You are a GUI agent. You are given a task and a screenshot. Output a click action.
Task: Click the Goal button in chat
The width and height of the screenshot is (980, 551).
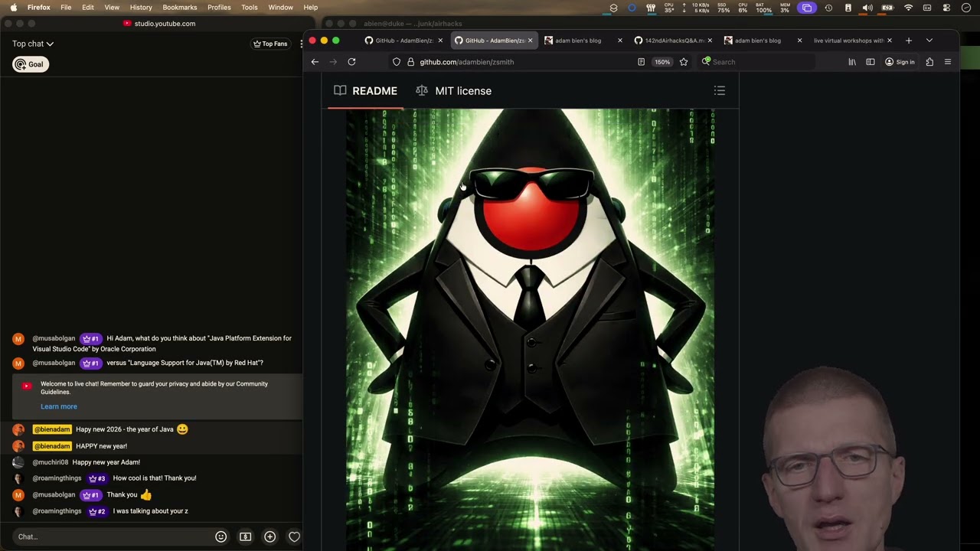pos(31,64)
